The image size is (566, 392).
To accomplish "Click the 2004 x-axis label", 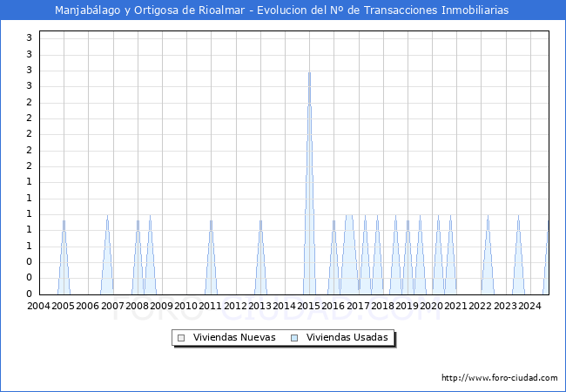I will click(x=38, y=306).
